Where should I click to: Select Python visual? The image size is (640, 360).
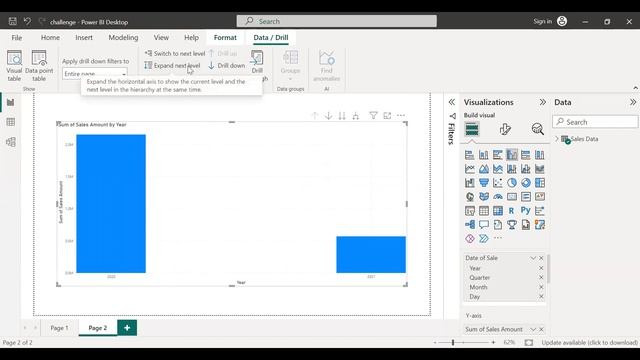click(525, 211)
